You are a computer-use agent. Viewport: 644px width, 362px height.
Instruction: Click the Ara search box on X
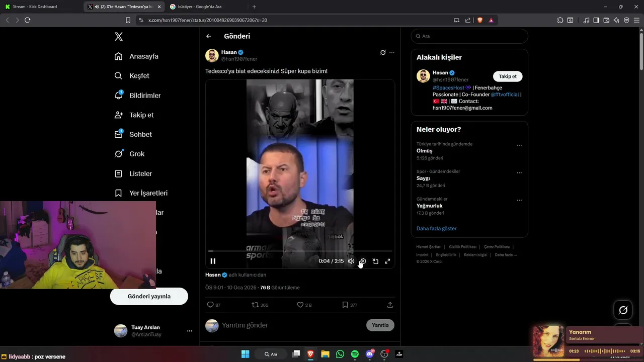tap(469, 36)
